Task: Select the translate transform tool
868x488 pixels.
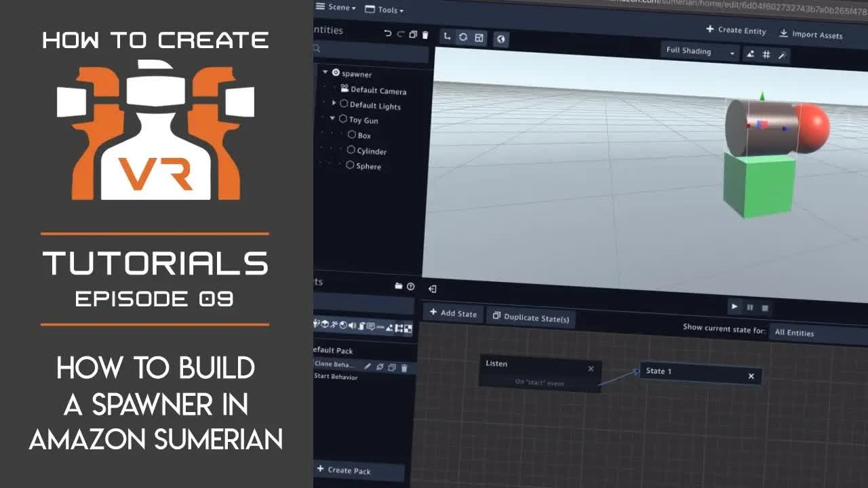Action: pyautogui.click(x=447, y=36)
